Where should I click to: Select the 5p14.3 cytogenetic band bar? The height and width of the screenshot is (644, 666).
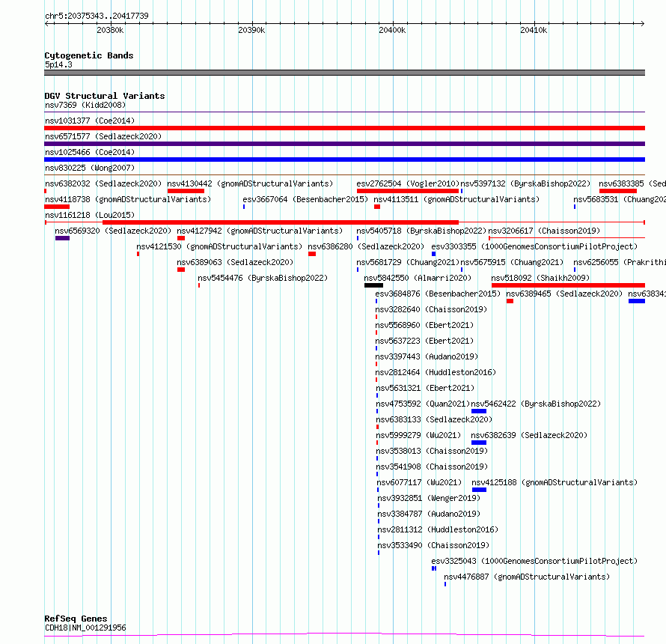[344, 73]
